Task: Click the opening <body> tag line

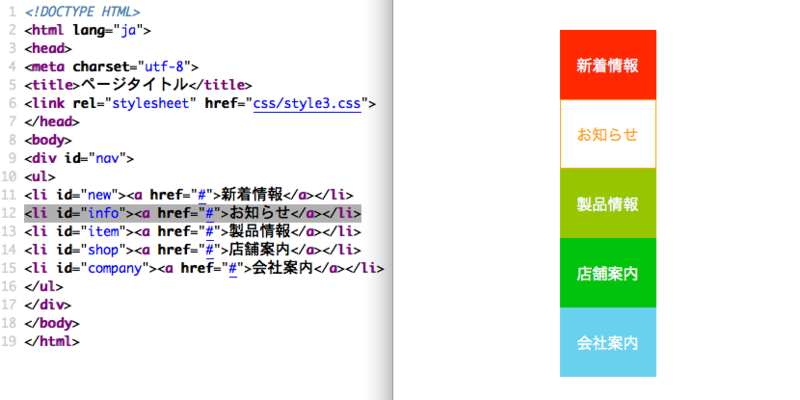Action: [48, 140]
